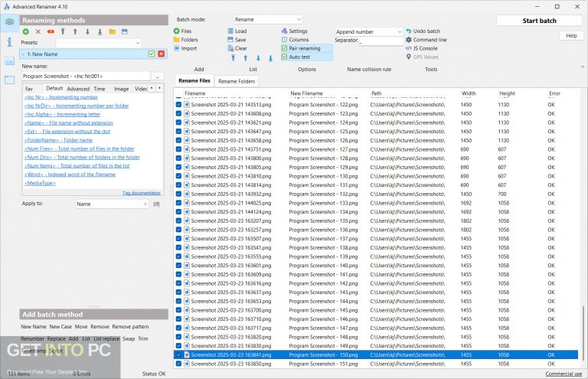588x379 pixels.
Task: Select Screenshot 2025-03-23 163841.png row
Action: (x=377, y=354)
